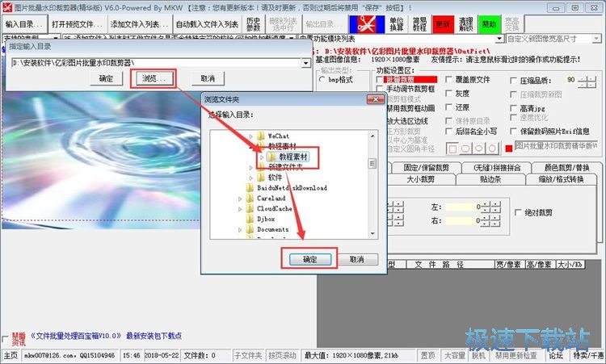This screenshot has height=364, width=606.
Task: Expand the highlighted 教程素材 subfolder node
Action: coord(262,157)
